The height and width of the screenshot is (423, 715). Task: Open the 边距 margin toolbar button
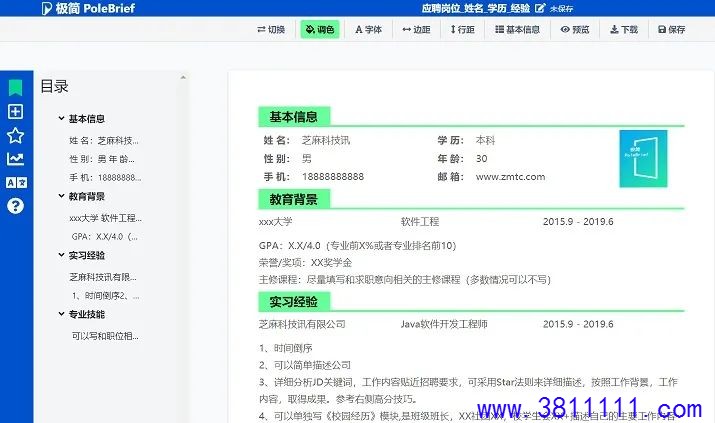(x=416, y=30)
